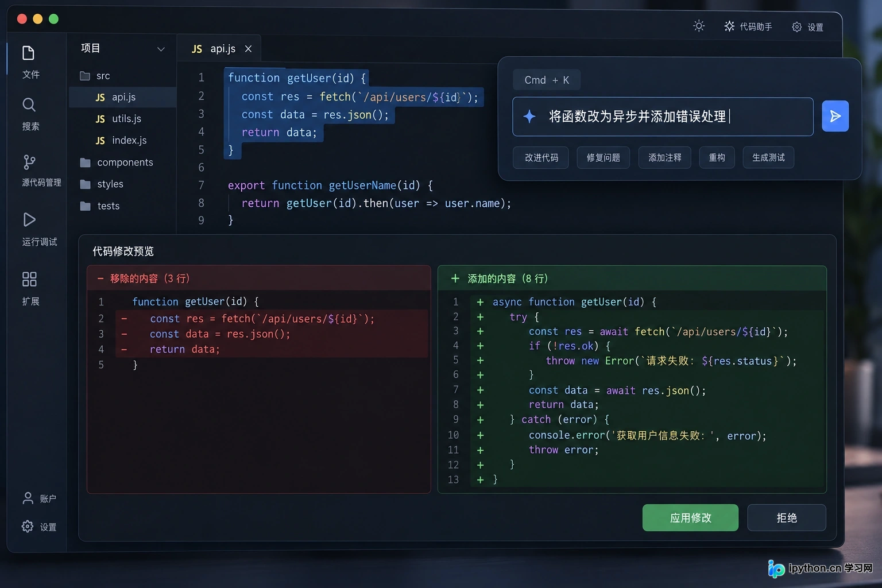Collapse the 项目 panel chevron
882x588 pixels.
161,49
